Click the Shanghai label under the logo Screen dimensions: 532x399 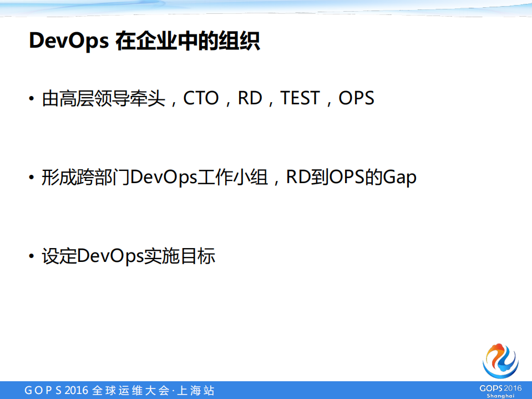click(x=501, y=396)
